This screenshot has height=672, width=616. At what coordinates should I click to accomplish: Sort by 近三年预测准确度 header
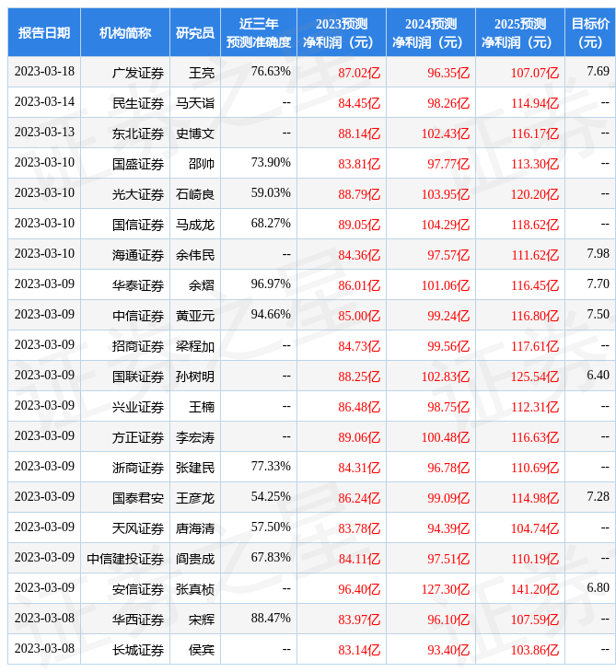[x=259, y=32]
